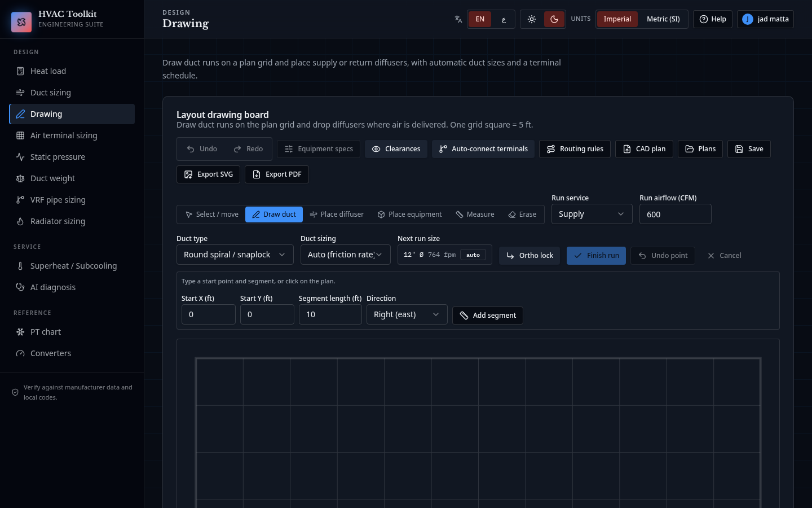The width and height of the screenshot is (812, 508).
Task: Open AI diagnosis page
Action: pos(72,287)
